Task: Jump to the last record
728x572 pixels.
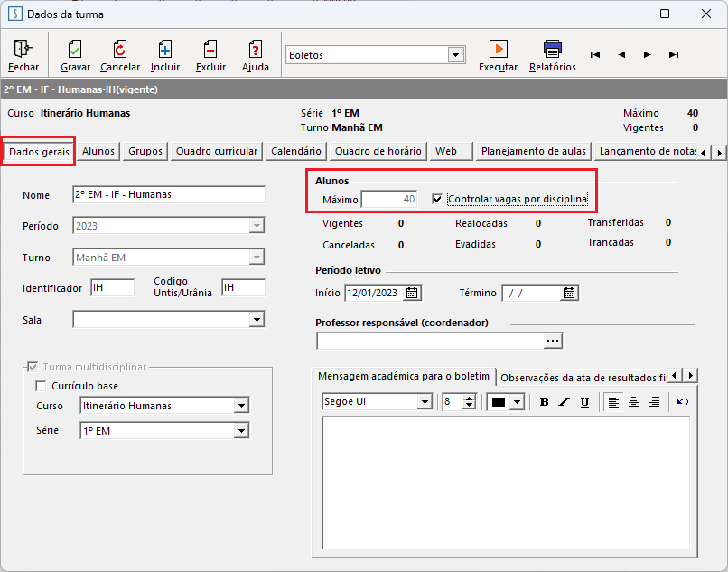Action: click(x=674, y=55)
